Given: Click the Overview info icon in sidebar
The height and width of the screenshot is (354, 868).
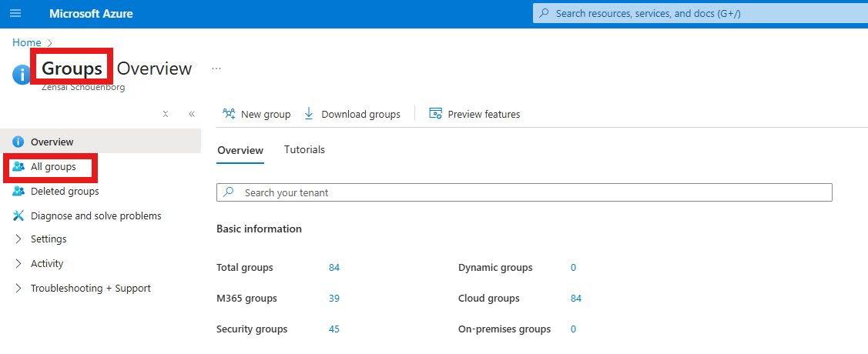Looking at the screenshot, I should 18,142.
